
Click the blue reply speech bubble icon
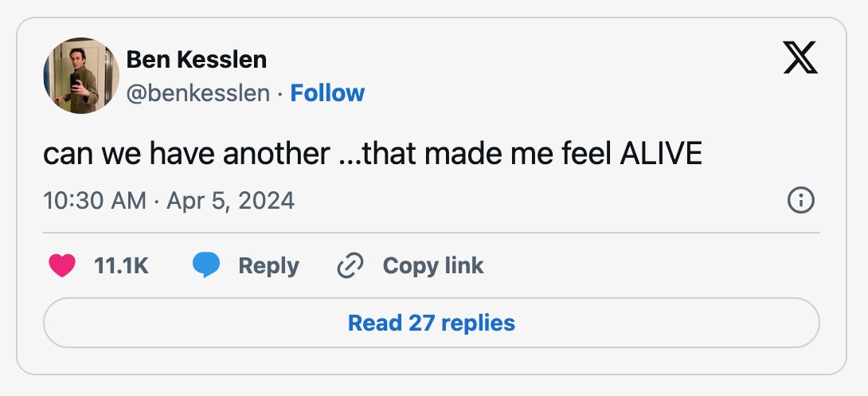coord(206,265)
